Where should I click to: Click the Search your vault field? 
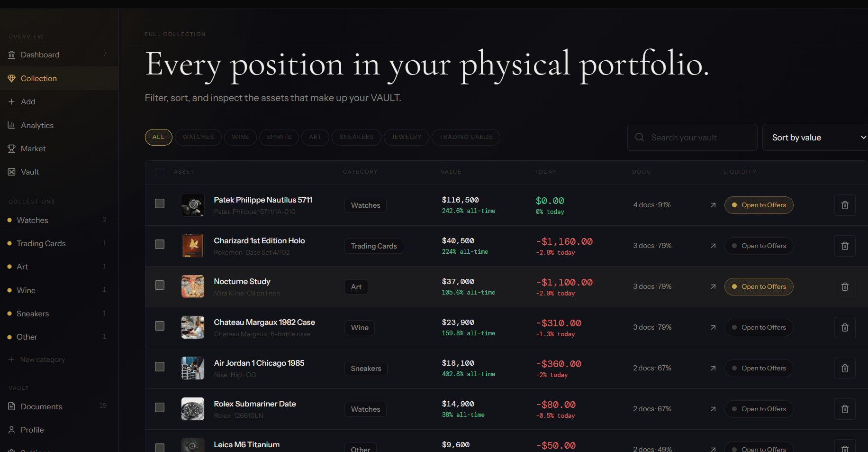tap(692, 138)
